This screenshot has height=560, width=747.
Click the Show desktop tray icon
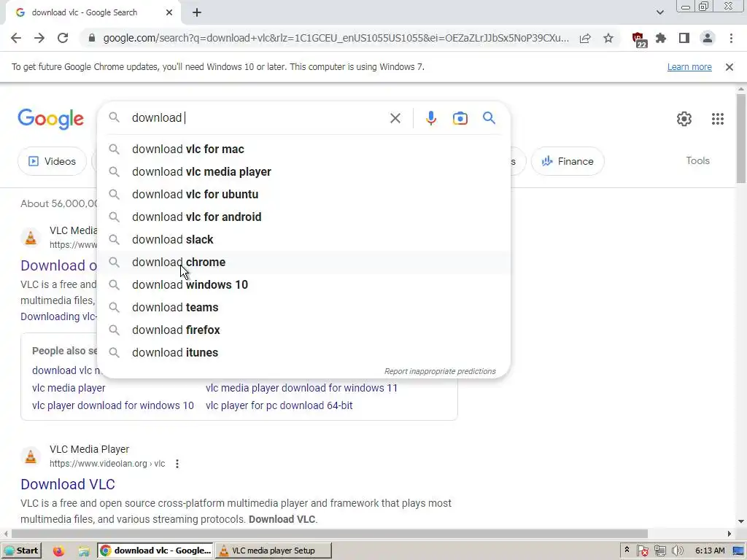pos(738,551)
